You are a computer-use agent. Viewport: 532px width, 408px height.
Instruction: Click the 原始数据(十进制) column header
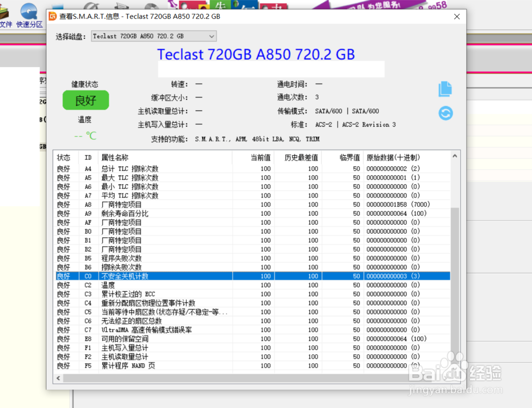click(407, 158)
